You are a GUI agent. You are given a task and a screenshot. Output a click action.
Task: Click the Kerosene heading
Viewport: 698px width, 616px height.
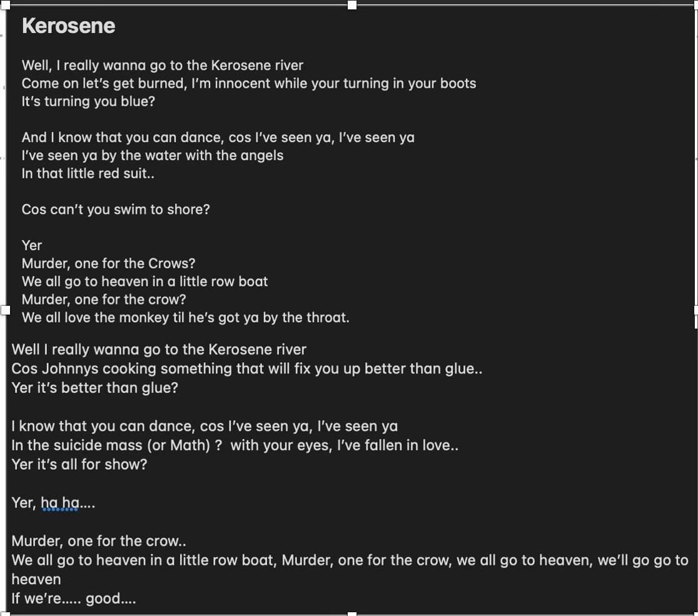click(x=69, y=26)
